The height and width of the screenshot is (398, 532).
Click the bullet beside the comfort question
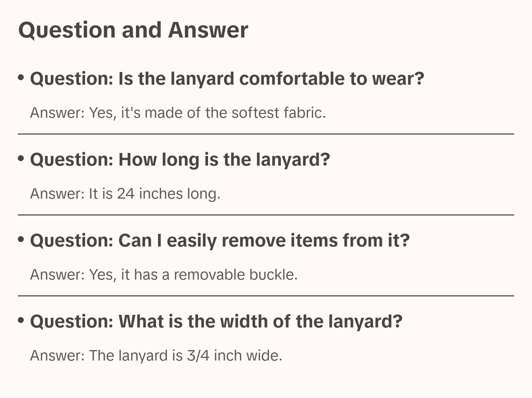21,77
